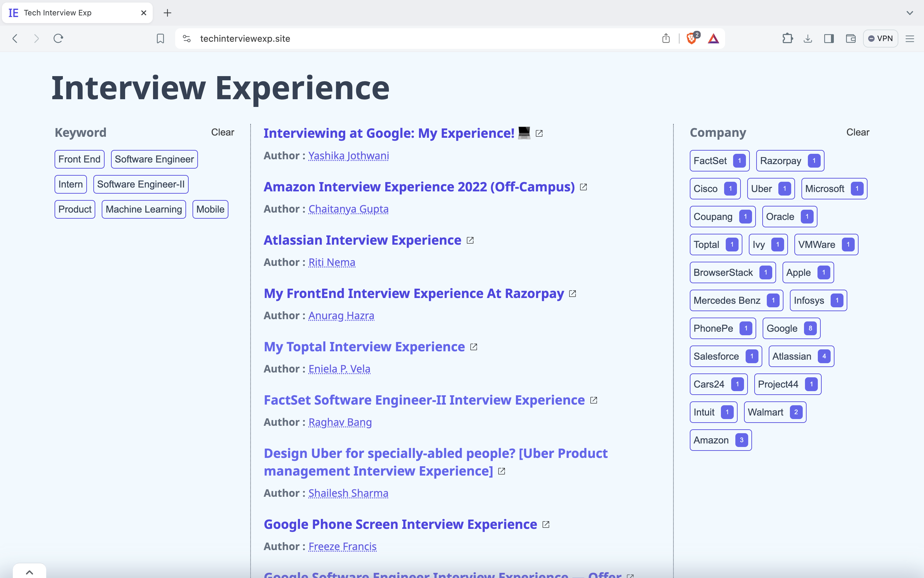The width and height of the screenshot is (924, 578).
Task: Open My Toptal Interview Experience post
Action: tap(364, 346)
